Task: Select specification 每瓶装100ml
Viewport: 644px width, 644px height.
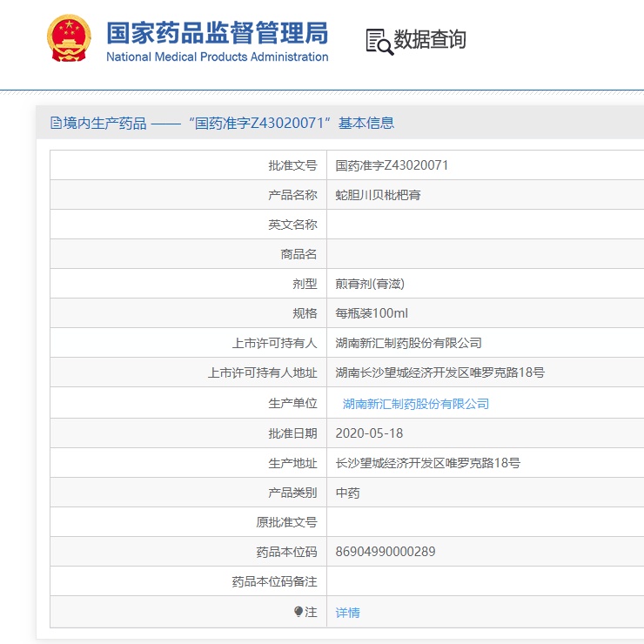Action: (372, 313)
